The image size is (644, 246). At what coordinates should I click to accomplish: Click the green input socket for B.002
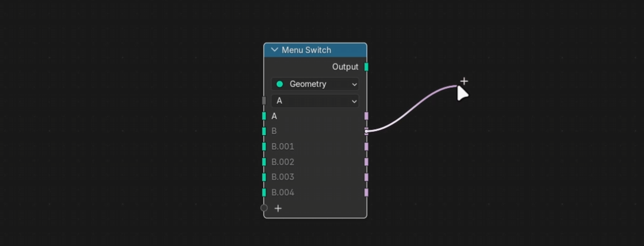tap(264, 162)
